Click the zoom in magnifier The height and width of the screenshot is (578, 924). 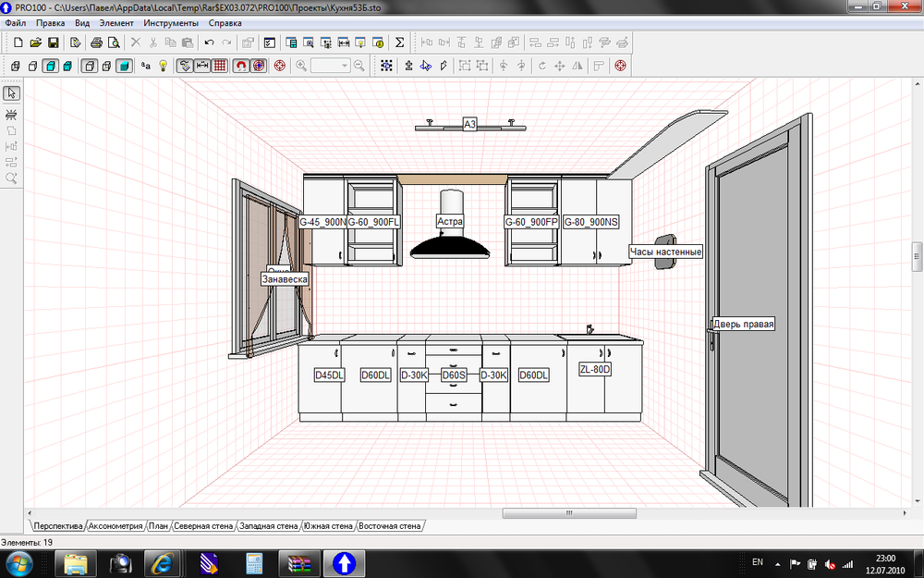pyautogui.click(x=301, y=66)
